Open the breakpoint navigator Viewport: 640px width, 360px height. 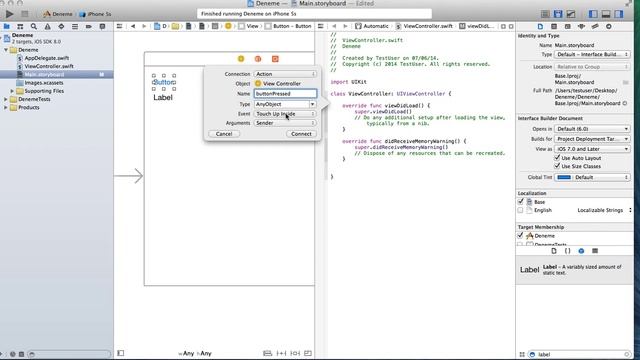tap(89, 27)
